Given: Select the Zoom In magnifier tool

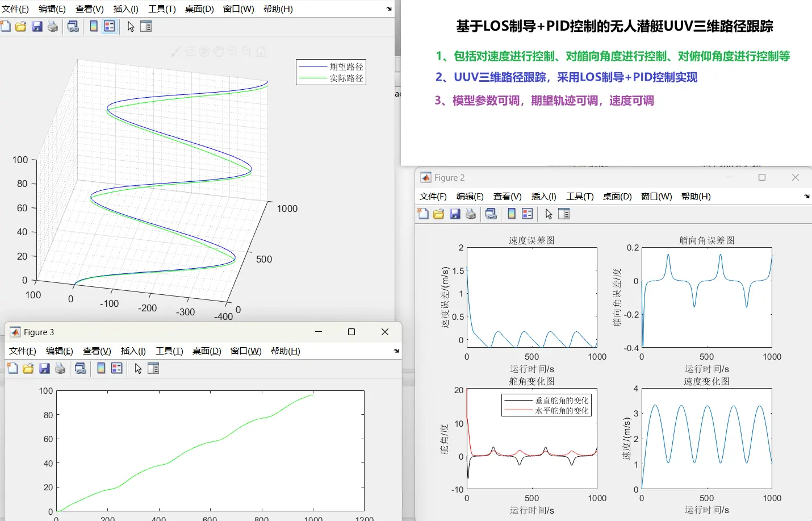Looking at the screenshot, I should coord(232,51).
